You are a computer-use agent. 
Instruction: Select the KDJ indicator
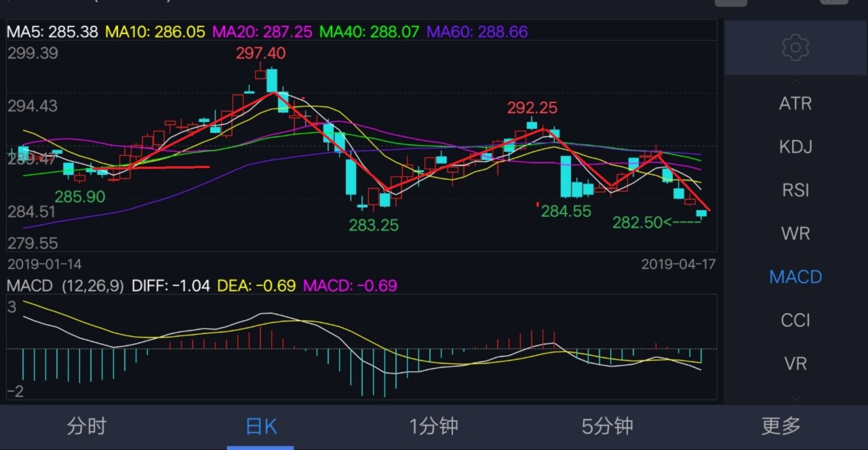(x=795, y=146)
